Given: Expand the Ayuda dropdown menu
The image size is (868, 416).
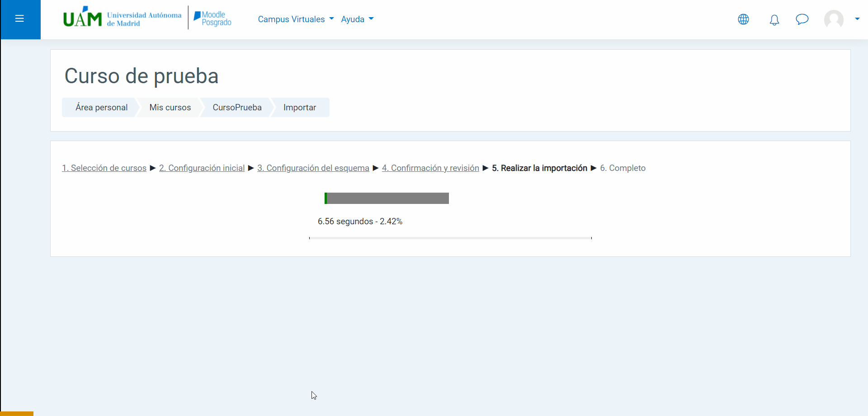Looking at the screenshot, I should pyautogui.click(x=357, y=19).
